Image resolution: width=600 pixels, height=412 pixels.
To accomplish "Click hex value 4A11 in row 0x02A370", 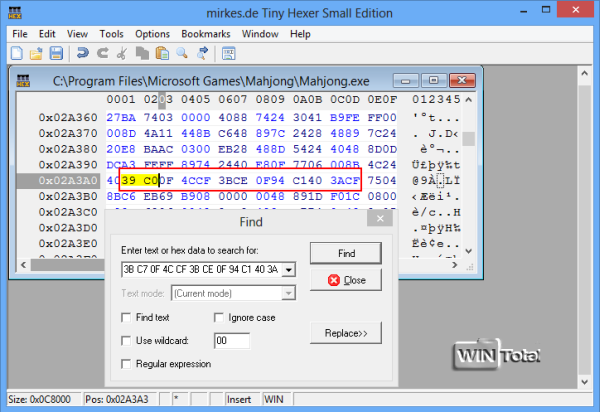I will pyautogui.click(x=158, y=133).
